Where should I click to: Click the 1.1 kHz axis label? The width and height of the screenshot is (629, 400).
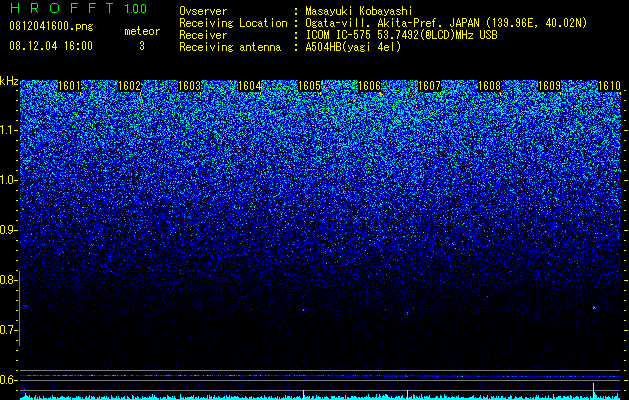pos(8,131)
